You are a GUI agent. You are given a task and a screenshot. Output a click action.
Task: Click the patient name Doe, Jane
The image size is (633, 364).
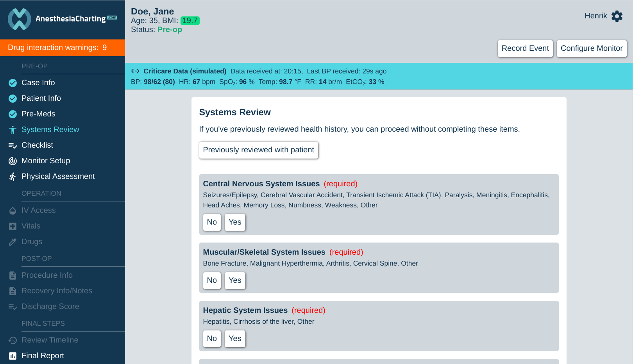(x=152, y=11)
